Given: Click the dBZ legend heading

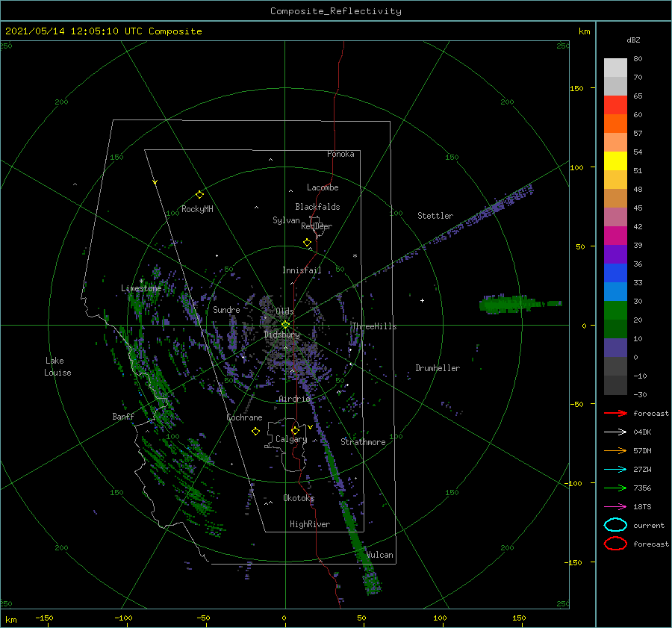Looking at the screenshot, I should click(633, 40).
